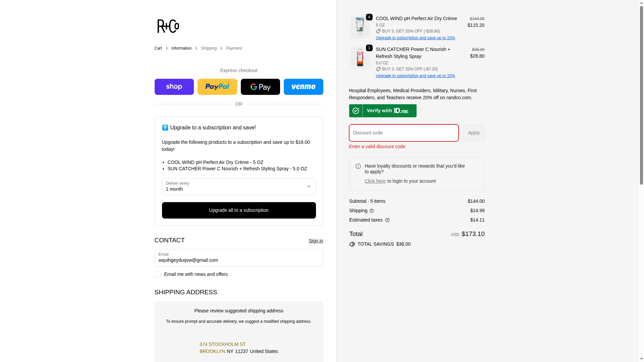The height and width of the screenshot is (362, 644).
Task: Go to Cart breadcrumb
Action: (158, 48)
